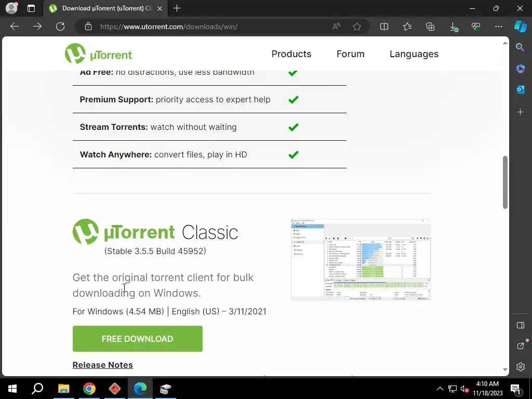Open the Favorites list icon
Image resolution: width=532 pixels, height=399 pixels.
(x=407, y=26)
